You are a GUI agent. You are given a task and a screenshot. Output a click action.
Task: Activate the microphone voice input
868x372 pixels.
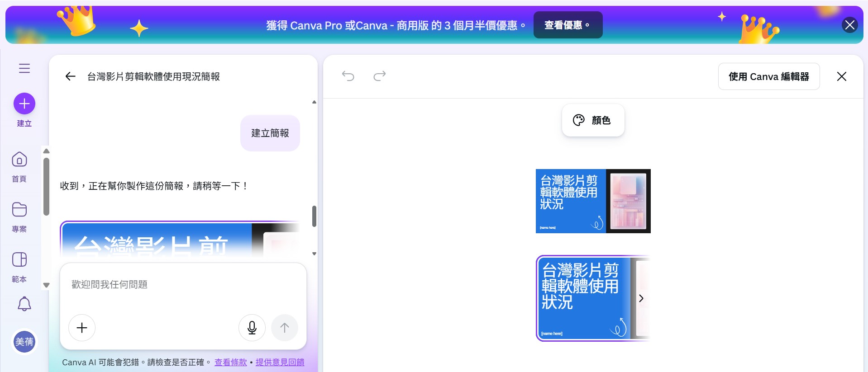[x=252, y=328]
